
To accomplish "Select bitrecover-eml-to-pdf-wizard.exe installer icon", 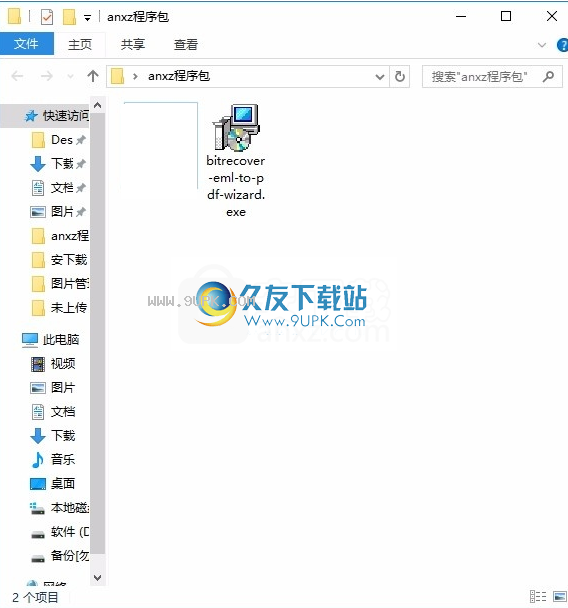I will point(236,128).
